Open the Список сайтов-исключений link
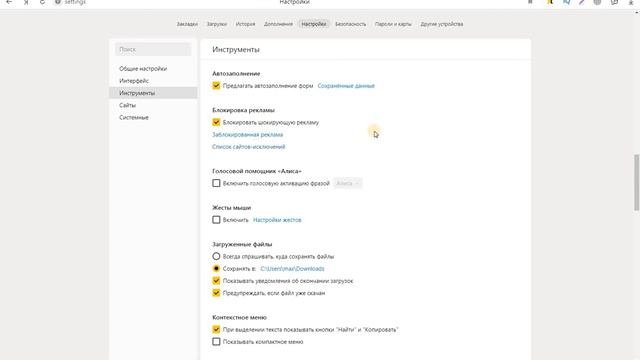This screenshot has width=640, height=360. tap(249, 147)
